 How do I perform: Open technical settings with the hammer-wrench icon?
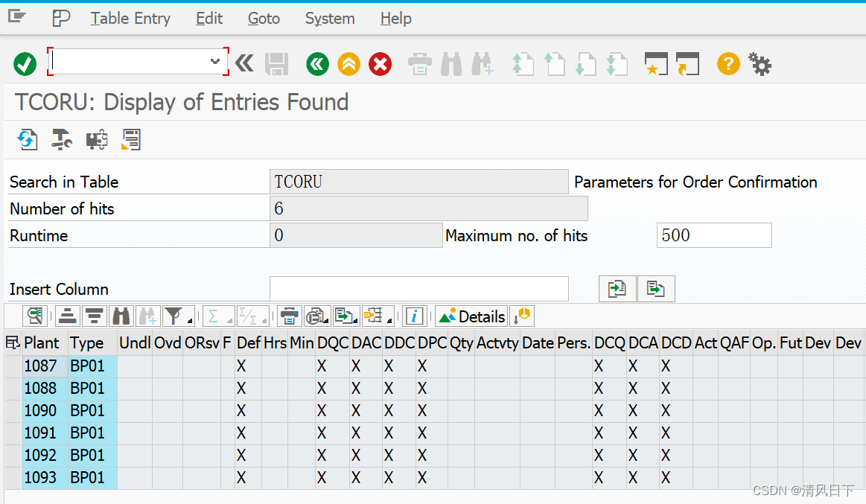click(60, 139)
